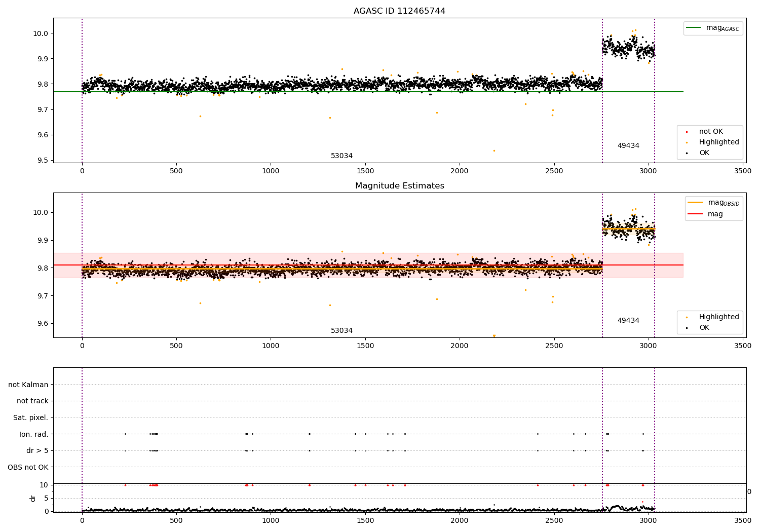Click the 'Ion. rad.' axis label

(34, 434)
